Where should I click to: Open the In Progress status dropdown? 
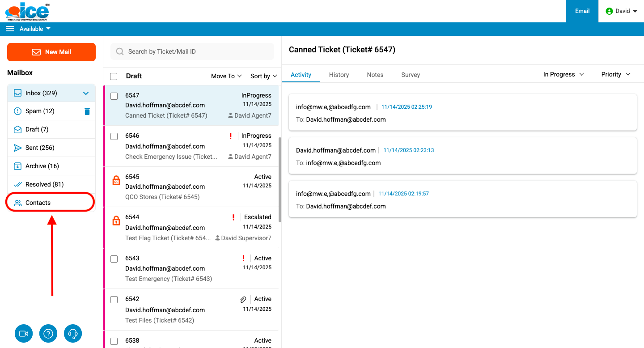563,74
